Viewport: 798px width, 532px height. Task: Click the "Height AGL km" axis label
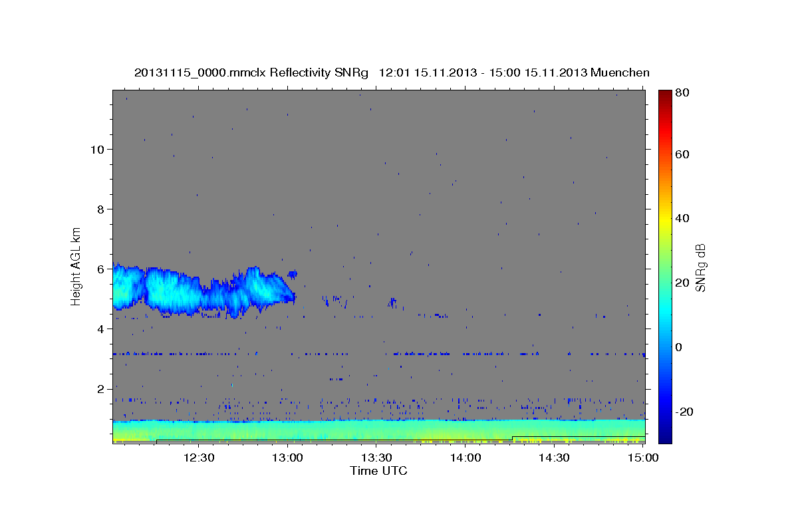tap(76, 265)
